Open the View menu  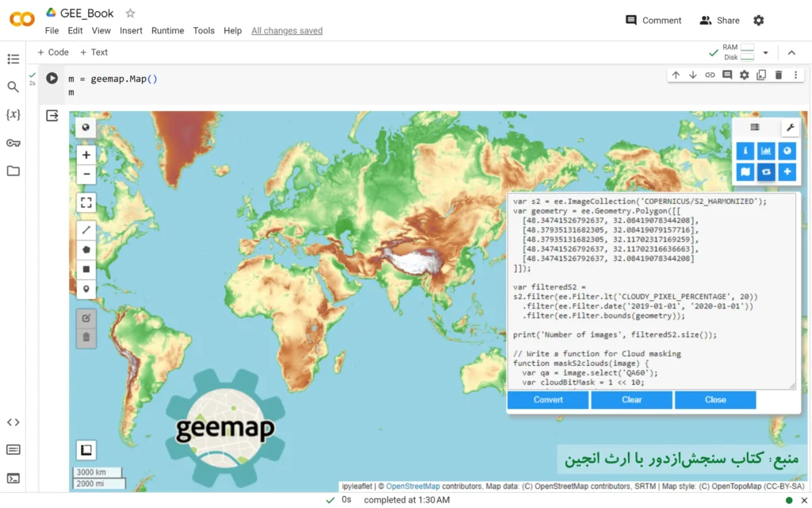click(101, 31)
